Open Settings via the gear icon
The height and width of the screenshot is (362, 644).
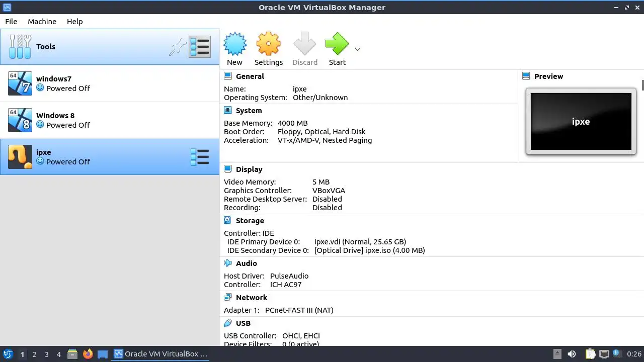(268, 44)
